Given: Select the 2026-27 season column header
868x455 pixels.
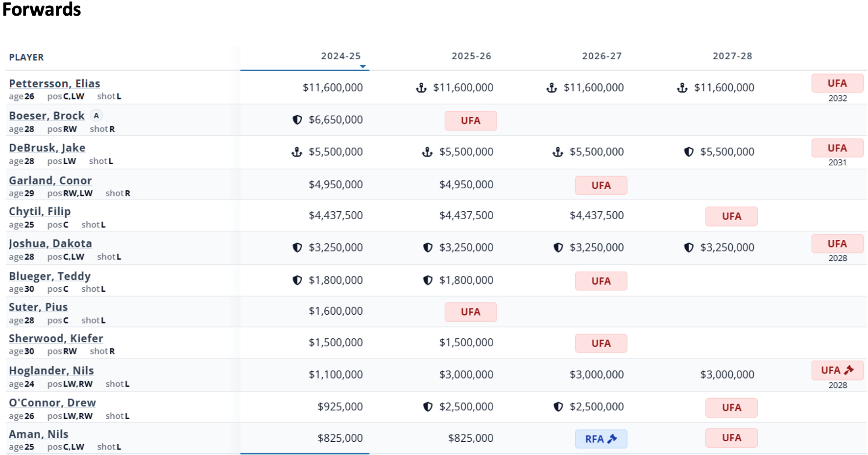Looking at the screenshot, I should tap(602, 56).
